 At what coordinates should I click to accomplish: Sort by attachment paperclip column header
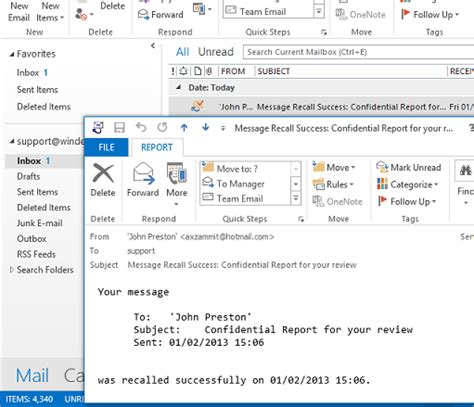point(210,71)
